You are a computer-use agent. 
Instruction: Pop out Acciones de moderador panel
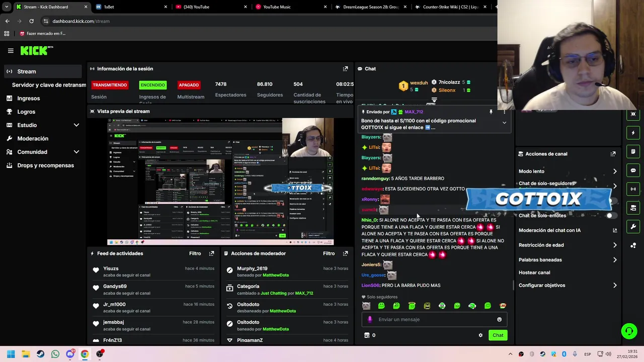click(x=345, y=253)
